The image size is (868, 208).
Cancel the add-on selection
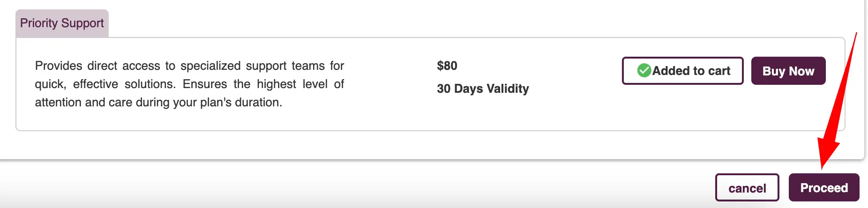(x=747, y=188)
